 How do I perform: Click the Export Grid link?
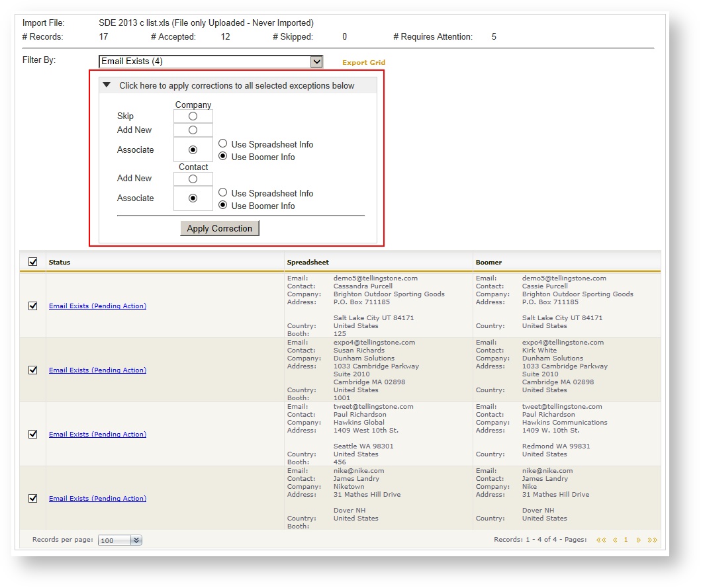tap(363, 63)
